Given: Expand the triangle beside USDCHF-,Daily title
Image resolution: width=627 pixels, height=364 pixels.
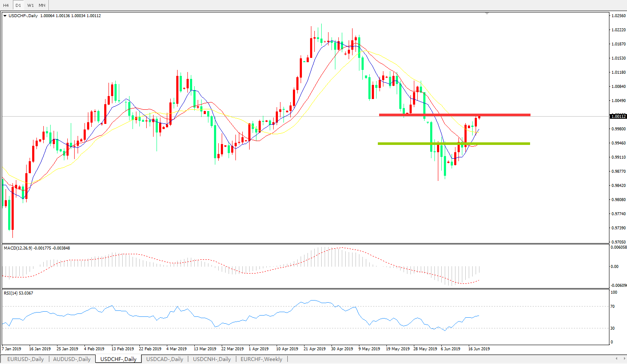Looking at the screenshot, I should [x=5, y=16].
